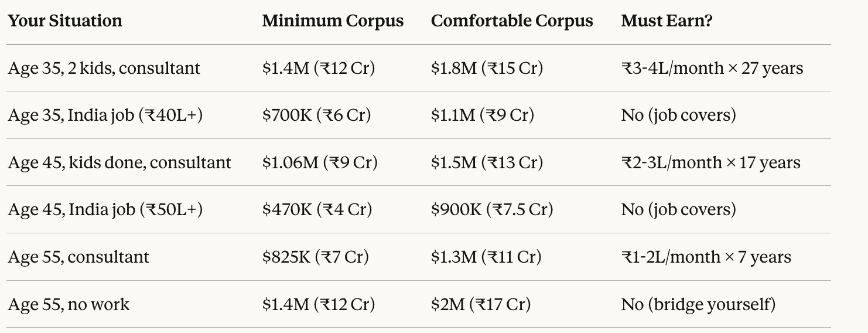The height and width of the screenshot is (333, 868).
Task: Click the 'Your Situation' column header
Action: tap(65, 21)
